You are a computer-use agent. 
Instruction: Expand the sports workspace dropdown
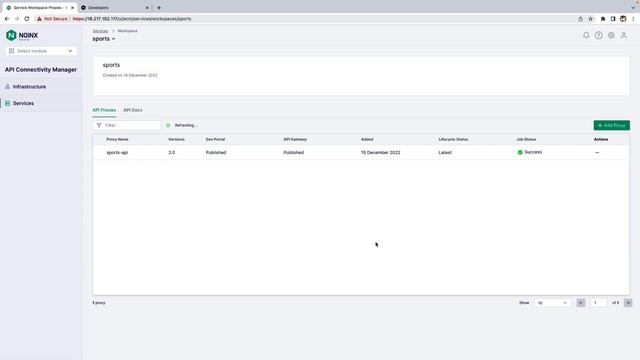(x=104, y=39)
